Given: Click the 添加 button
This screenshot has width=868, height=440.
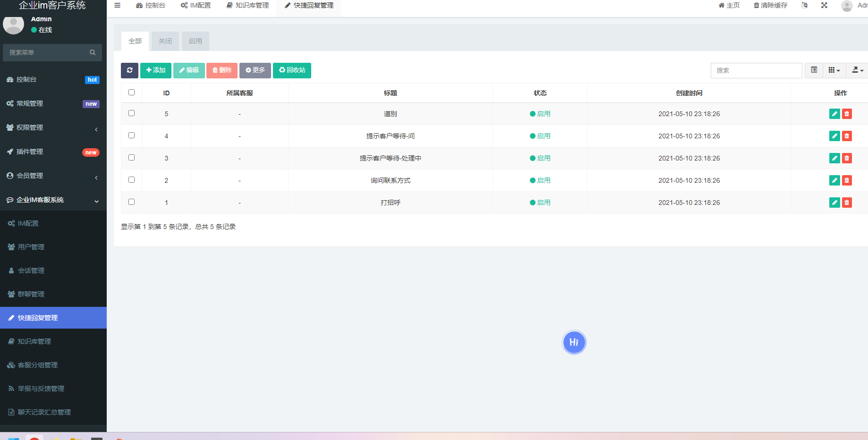Looking at the screenshot, I should (x=156, y=70).
